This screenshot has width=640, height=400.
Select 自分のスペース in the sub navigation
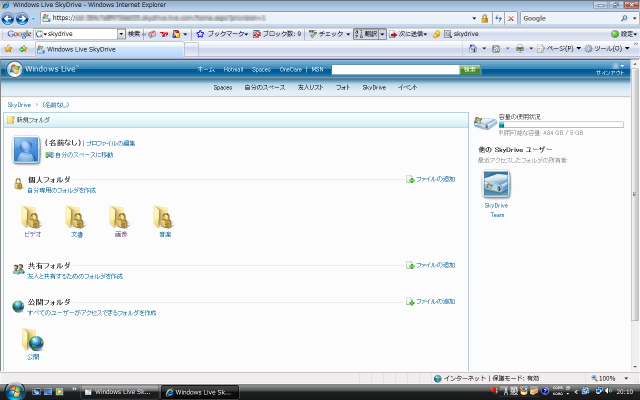click(265, 87)
